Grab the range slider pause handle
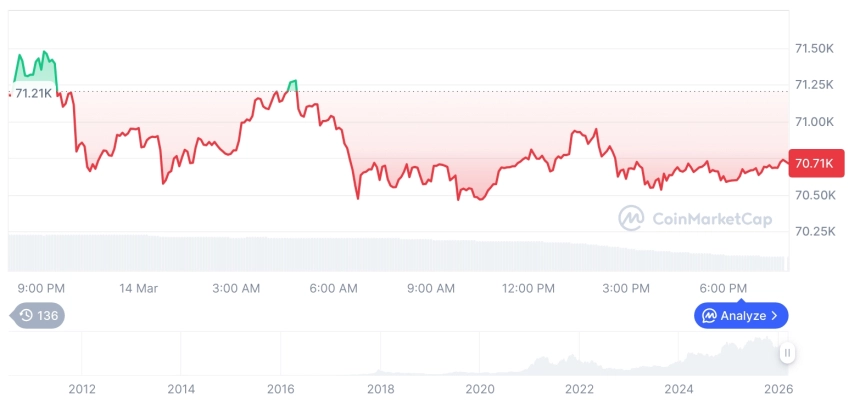 (788, 353)
